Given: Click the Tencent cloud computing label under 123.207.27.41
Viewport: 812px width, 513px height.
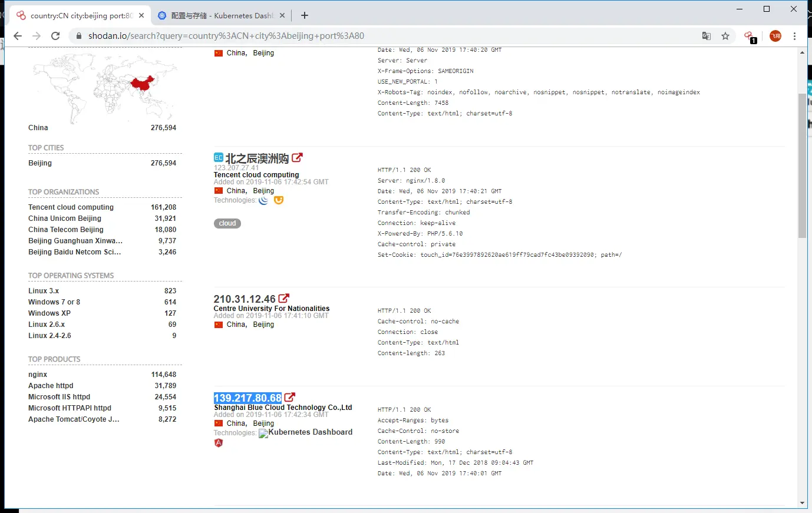Looking at the screenshot, I should click(256, 175).
